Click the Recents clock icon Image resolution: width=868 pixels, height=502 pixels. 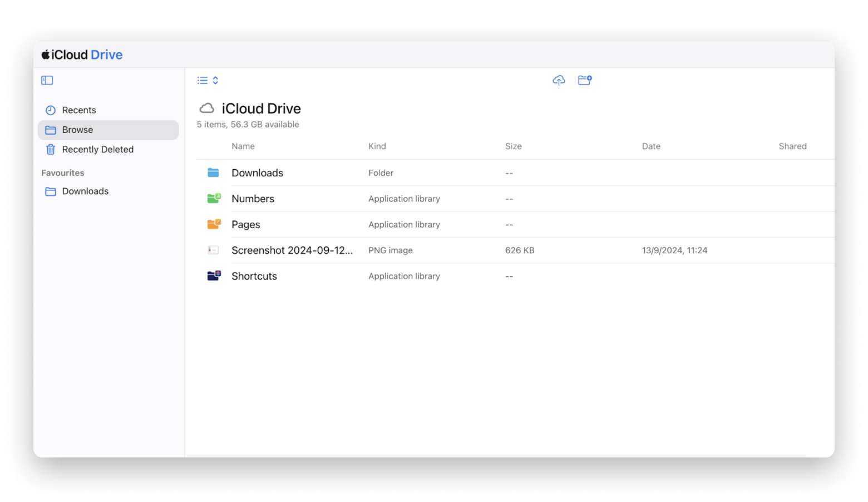click(51, 110)
